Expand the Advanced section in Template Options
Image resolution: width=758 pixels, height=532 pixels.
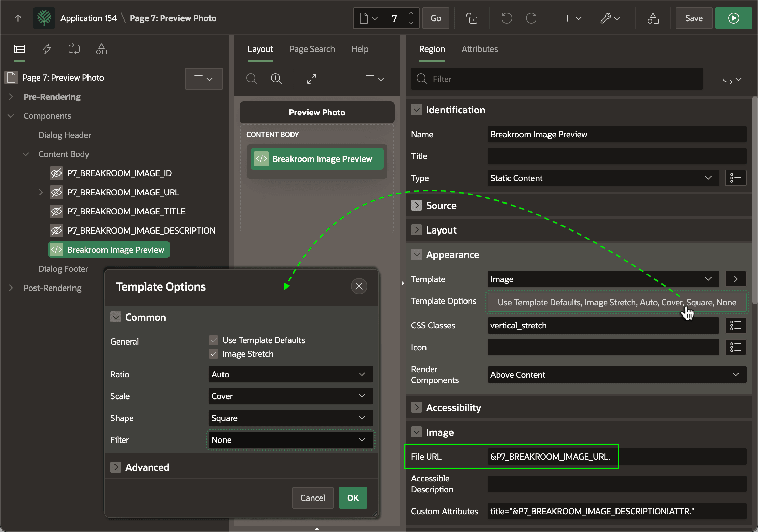(x=116, y=467)
